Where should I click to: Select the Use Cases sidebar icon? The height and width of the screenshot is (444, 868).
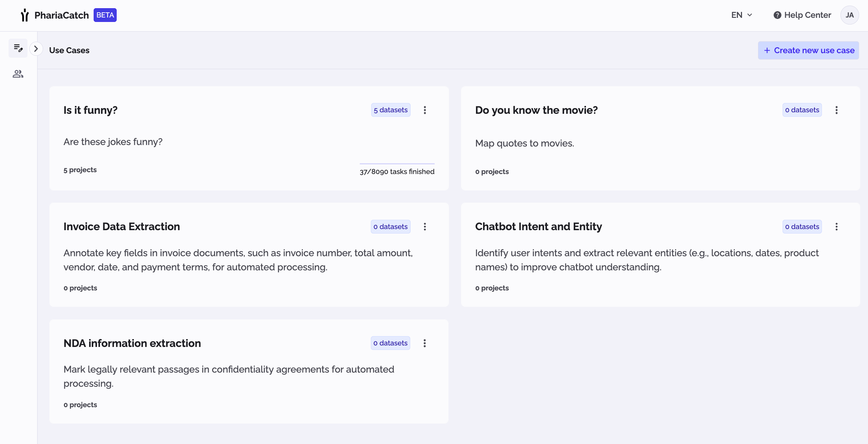click(18, 48)
